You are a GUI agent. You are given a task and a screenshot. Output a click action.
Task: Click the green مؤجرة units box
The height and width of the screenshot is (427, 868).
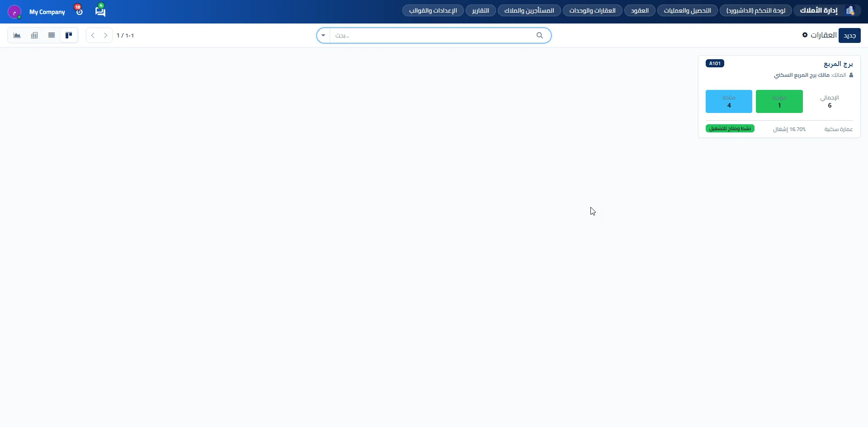click(779, 101)
